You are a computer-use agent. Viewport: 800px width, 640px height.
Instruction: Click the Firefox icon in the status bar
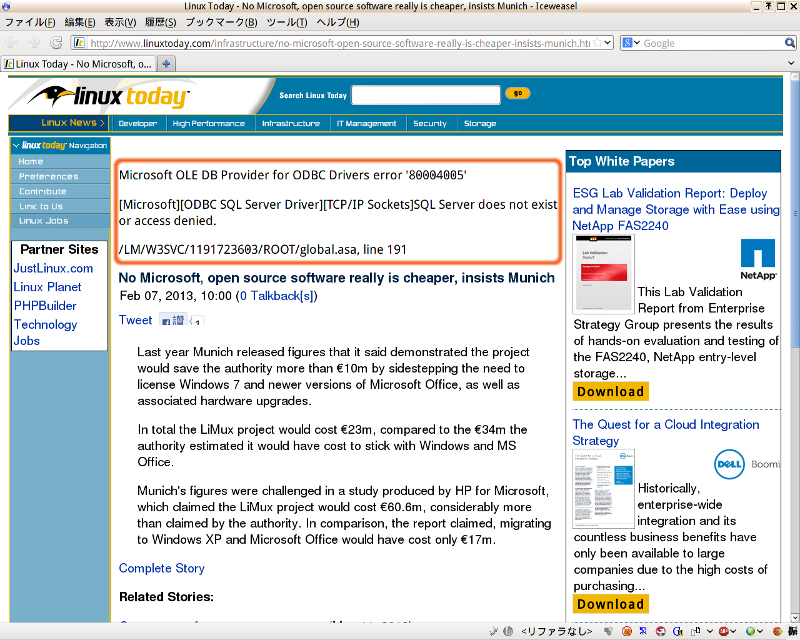coord(777,631)
